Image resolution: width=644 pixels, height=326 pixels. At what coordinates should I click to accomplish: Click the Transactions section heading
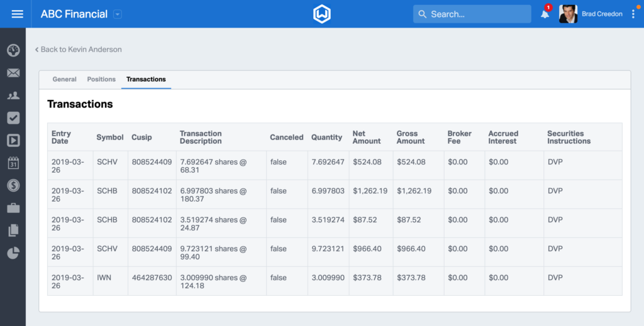(x=80, y=104)
